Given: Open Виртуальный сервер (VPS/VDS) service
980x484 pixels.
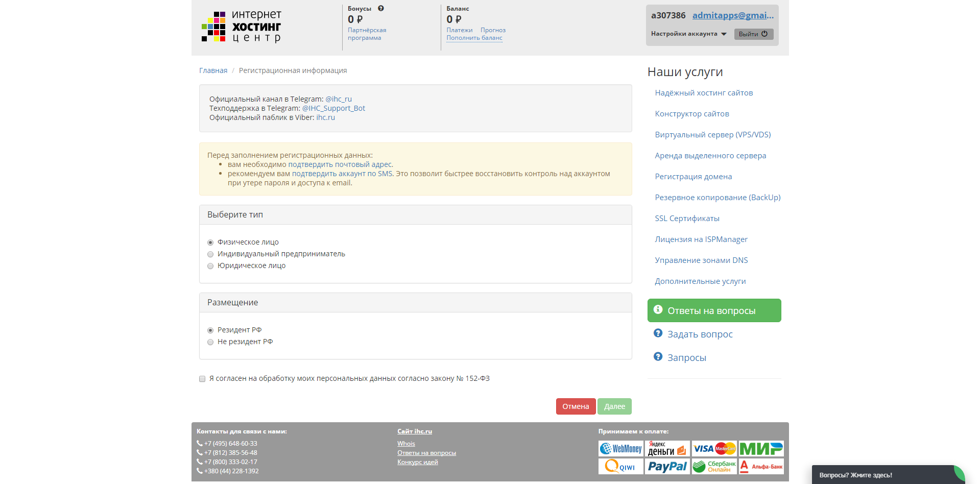Looking at the screenshot, I should [x=713, y=135].
